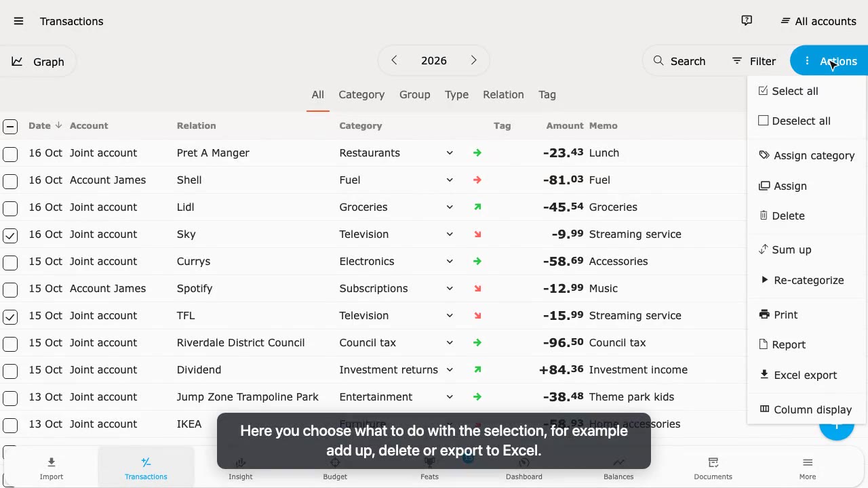Expand Groceries category dropdown for Lidl
The width and height of the screenshot is (868, 488).
pos(450,207)
